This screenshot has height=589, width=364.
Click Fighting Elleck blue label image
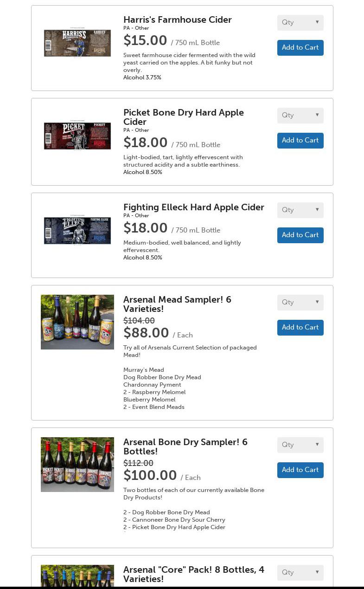click(x=77, y=230)
